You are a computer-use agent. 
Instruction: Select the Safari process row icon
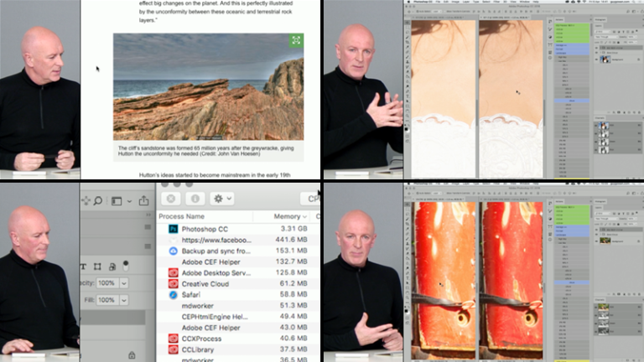(x=172, y=295)
